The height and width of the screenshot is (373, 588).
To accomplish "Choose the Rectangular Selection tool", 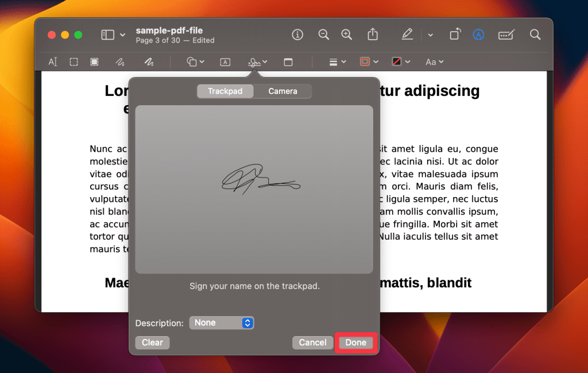I will point(74,62).
